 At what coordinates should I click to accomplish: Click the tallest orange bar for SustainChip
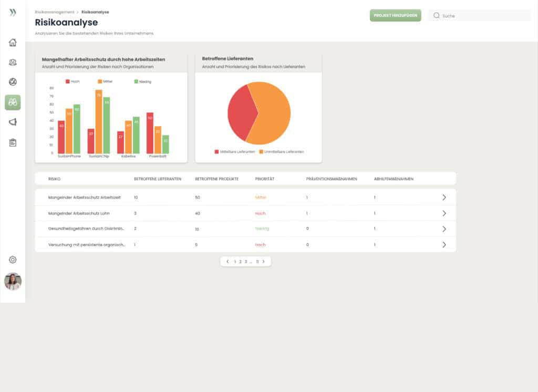(x=99, y=121)
